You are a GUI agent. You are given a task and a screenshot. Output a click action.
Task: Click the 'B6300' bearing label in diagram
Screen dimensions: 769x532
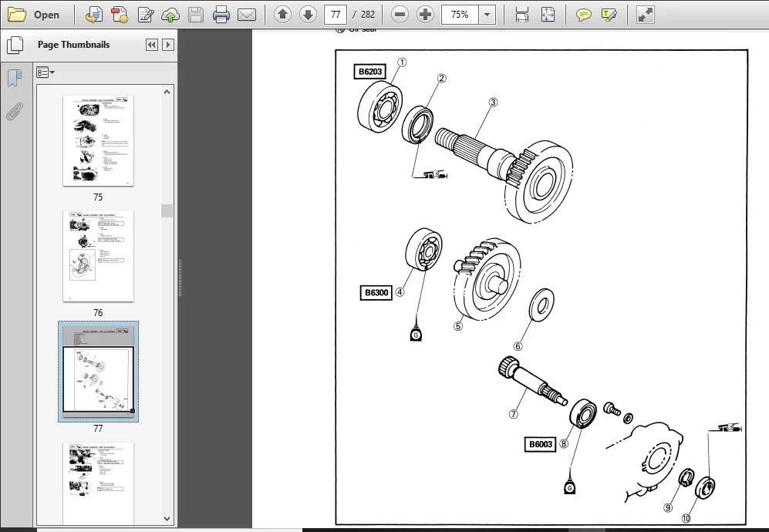click(376, 293)
